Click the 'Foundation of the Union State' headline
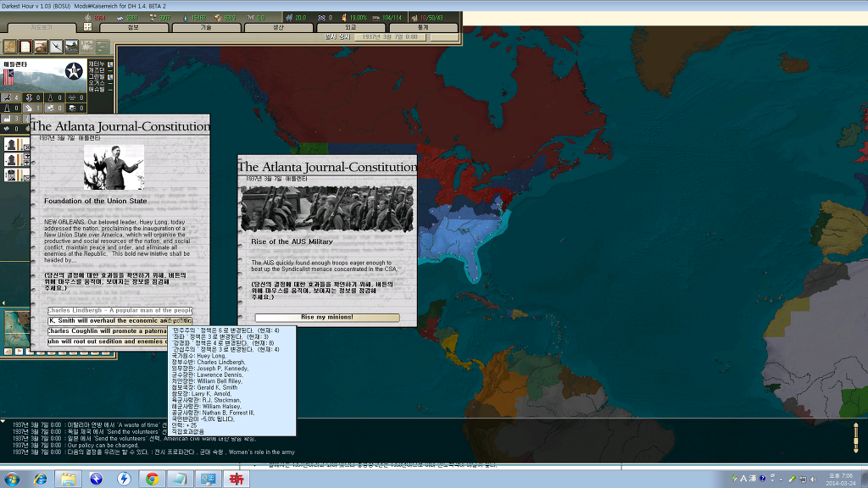Screen dimensions: 868x488 (x=96, y=201)
